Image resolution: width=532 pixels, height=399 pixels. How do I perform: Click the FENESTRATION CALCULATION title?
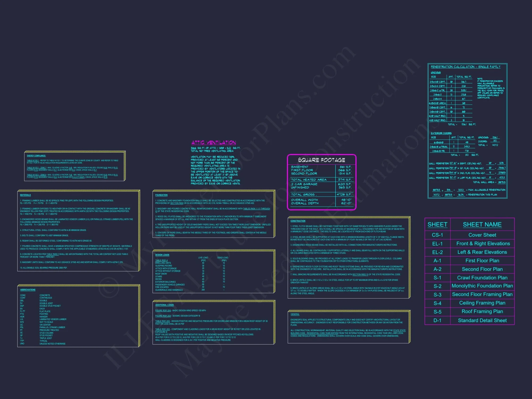tap(465, 67)
